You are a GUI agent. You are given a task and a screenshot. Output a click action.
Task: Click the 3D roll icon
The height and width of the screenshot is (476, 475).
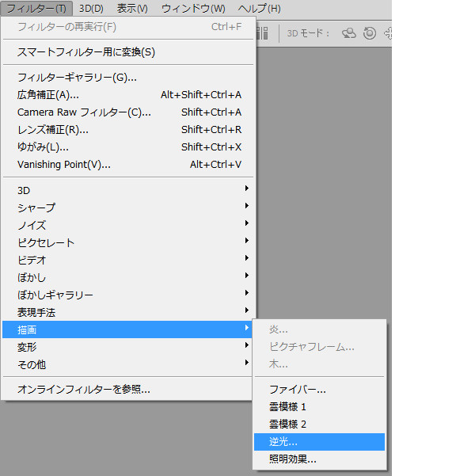point(370,33)
